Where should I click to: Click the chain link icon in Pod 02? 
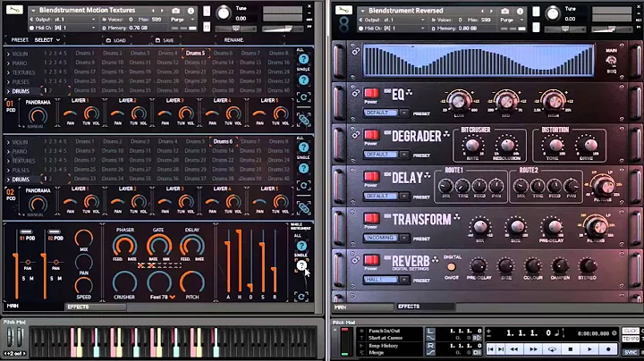(304, 208)
